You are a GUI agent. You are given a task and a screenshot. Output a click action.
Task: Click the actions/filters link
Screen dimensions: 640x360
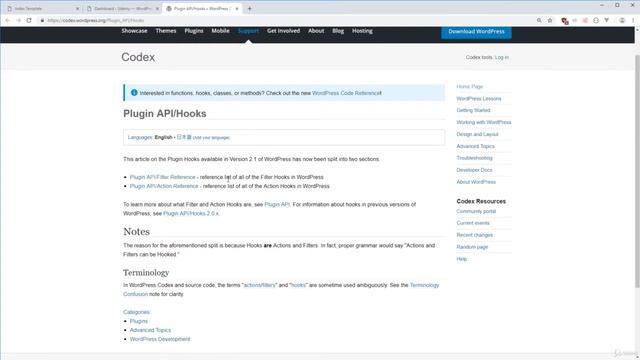[260, 285]
